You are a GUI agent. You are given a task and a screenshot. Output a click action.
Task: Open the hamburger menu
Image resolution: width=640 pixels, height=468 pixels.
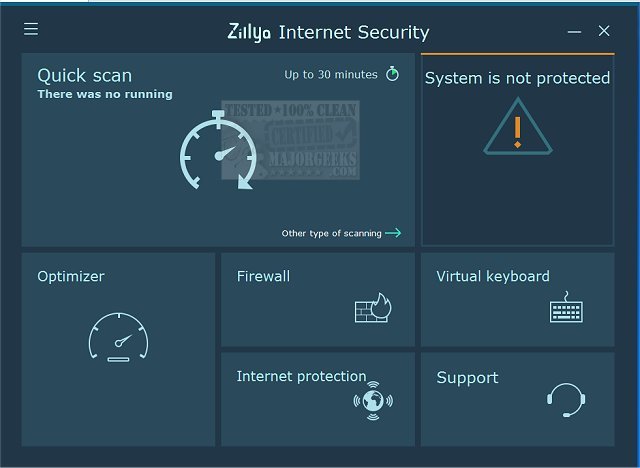[x=31, y=30]
